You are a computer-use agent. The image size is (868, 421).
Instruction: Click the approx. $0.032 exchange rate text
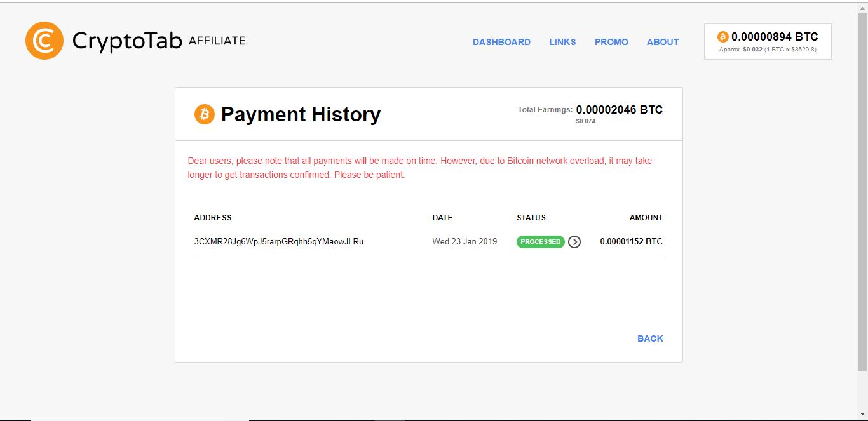(x=768, y=50)
